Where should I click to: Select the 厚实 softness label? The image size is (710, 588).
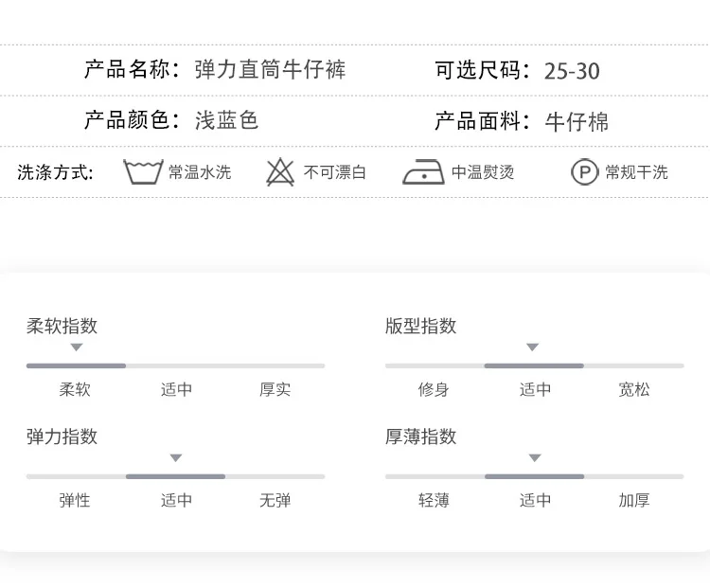point(275,389)
